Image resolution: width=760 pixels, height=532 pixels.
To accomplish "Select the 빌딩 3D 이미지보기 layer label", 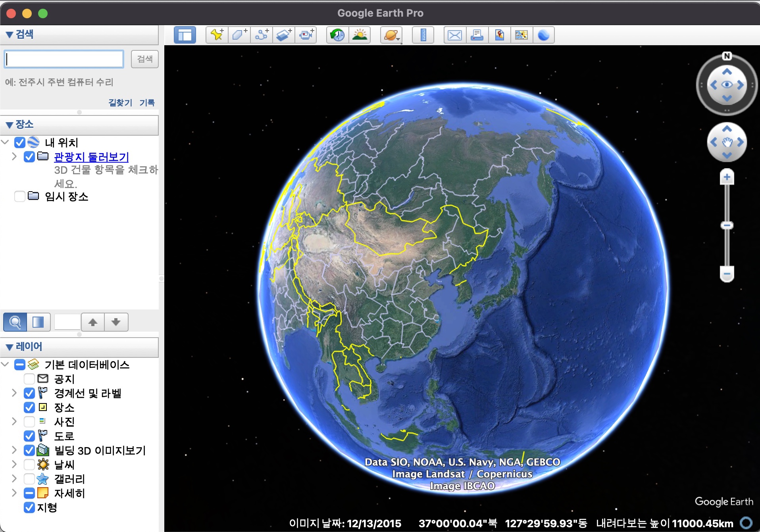I will tap(100, 450).
